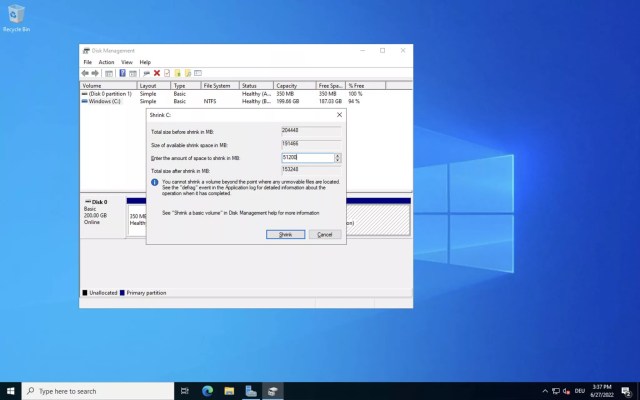Click the taskbar clock showing 3:37 PM
This screenshot has width=640, height=400.
(602, 391)
